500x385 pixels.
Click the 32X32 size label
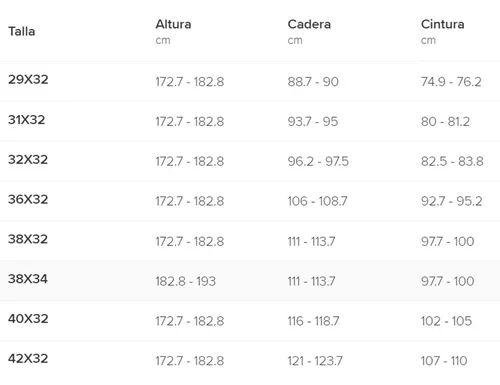click(28, 159)
